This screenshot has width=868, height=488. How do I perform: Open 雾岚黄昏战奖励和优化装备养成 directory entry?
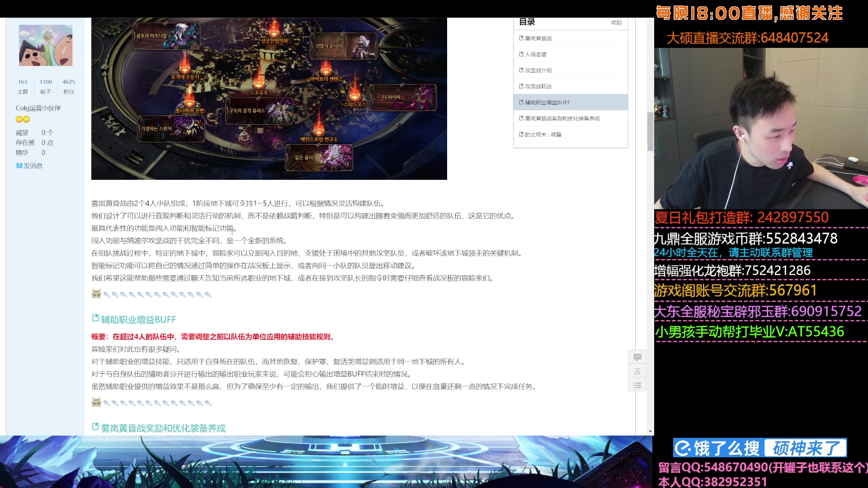562,118
